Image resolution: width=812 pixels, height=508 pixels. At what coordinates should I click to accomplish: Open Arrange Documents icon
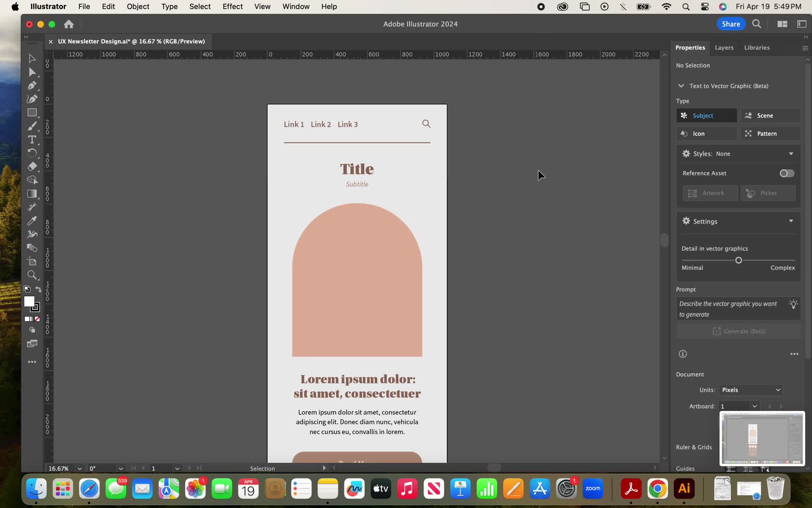[x=782, y=24]
